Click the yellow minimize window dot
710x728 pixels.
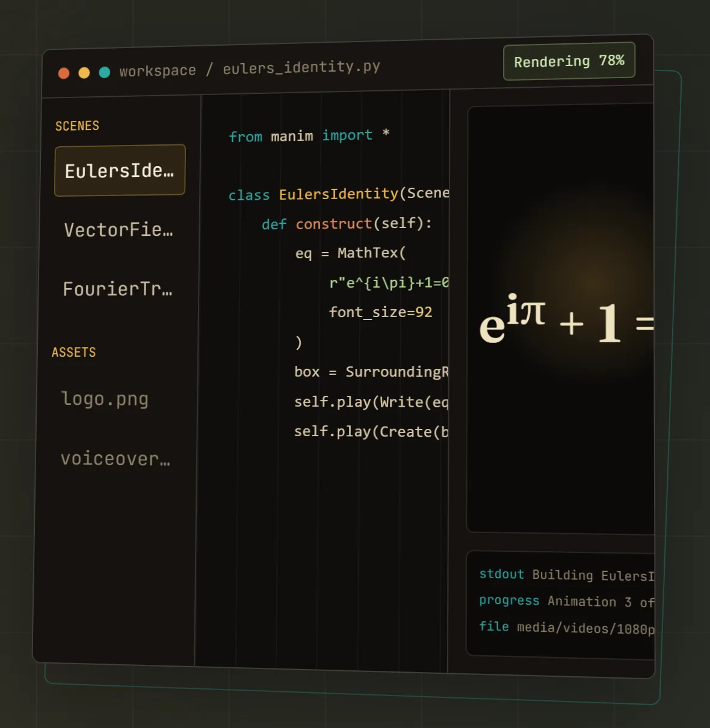tap(84, 73)
